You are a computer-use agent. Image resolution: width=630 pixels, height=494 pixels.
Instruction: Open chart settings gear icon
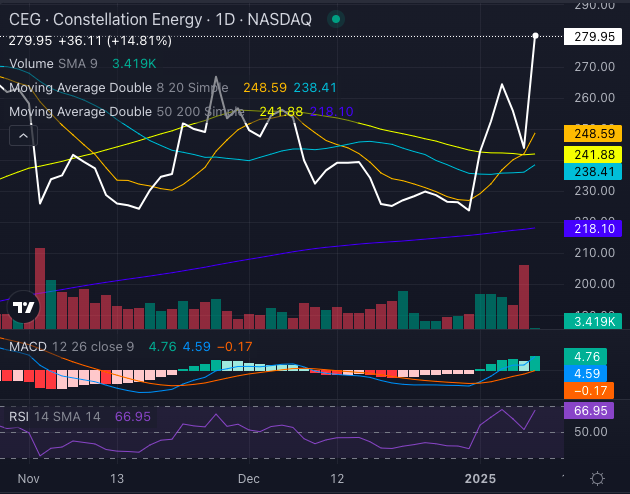click(x=597, y=478)
